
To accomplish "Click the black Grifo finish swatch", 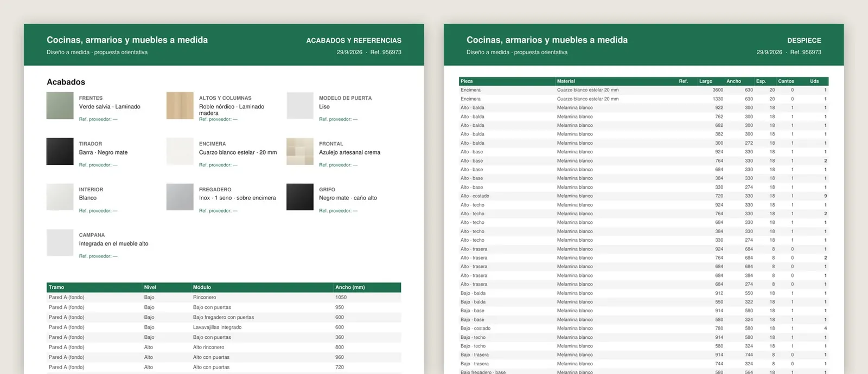I will point(300,197).
